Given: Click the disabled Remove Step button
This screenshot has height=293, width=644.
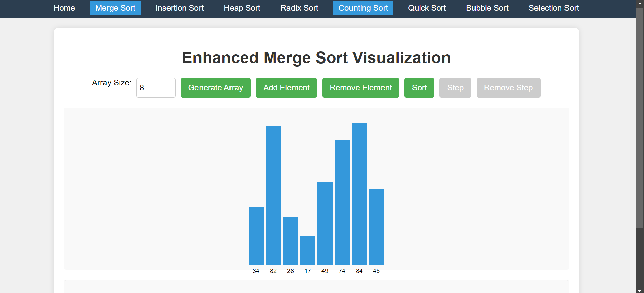Looking at the screenshot, I should (x=508, y=88).
